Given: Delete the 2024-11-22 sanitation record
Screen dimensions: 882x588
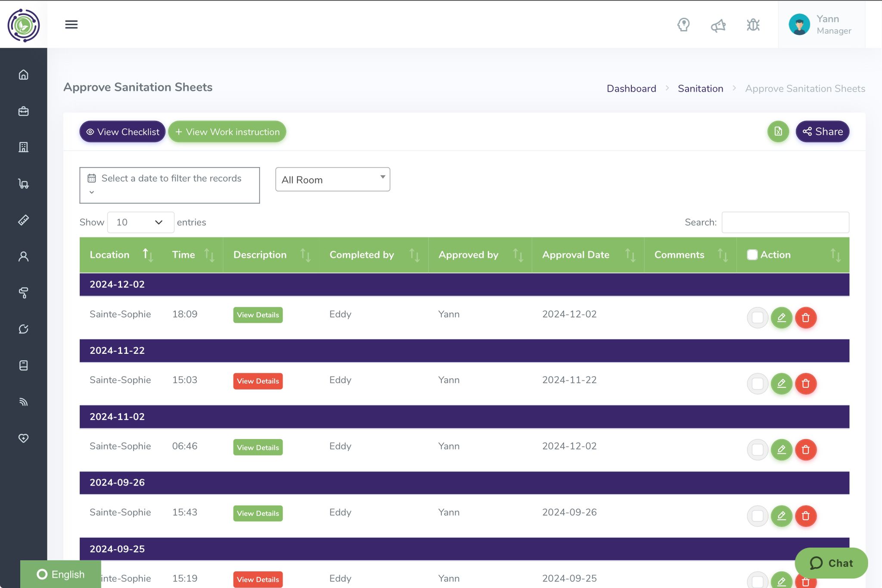Looking at the screenshot, I should pos(805,384).
